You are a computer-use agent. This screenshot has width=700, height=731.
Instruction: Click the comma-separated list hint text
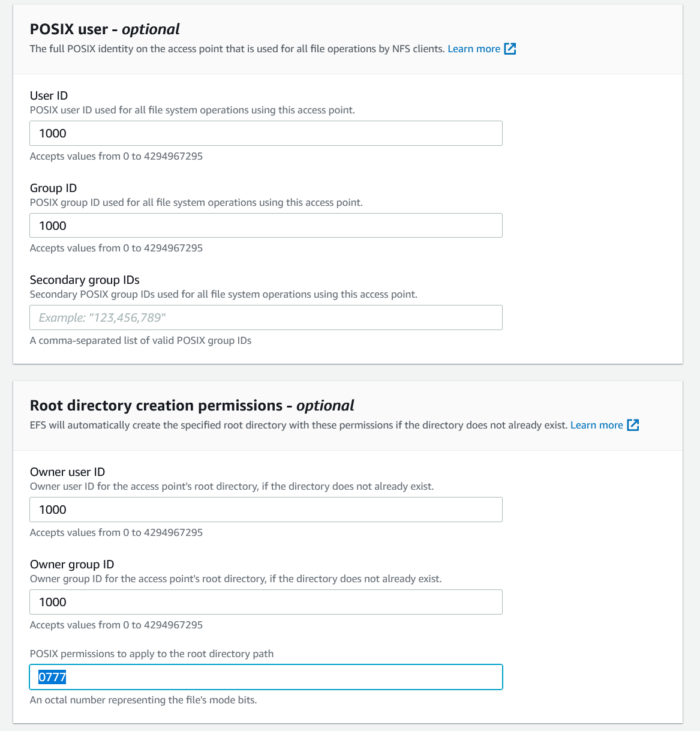[x=140, y=340]
